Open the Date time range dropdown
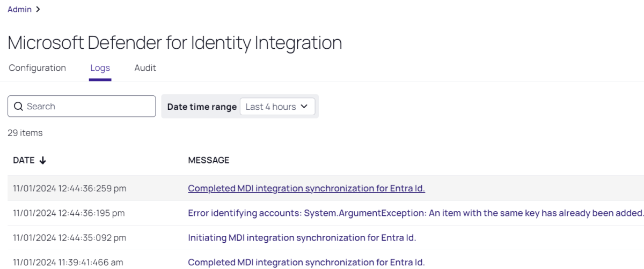The image size is (644, 269). tap(277, 106)
